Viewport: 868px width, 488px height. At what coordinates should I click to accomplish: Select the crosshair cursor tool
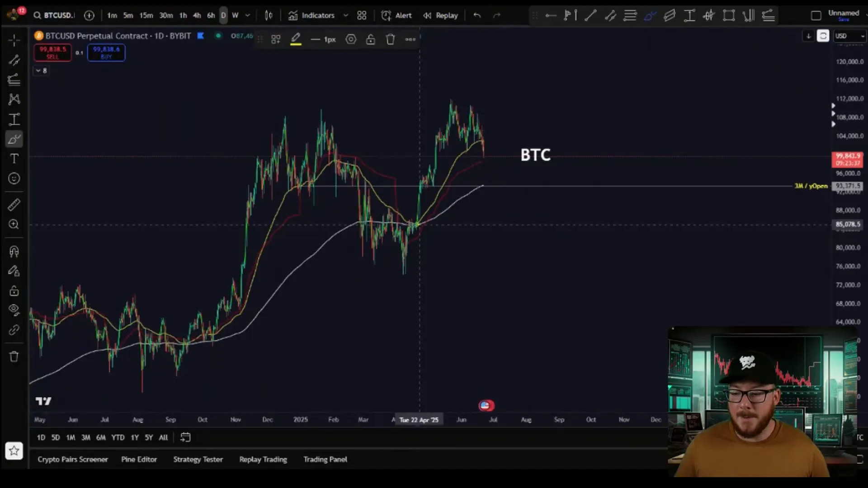[14, 41]
